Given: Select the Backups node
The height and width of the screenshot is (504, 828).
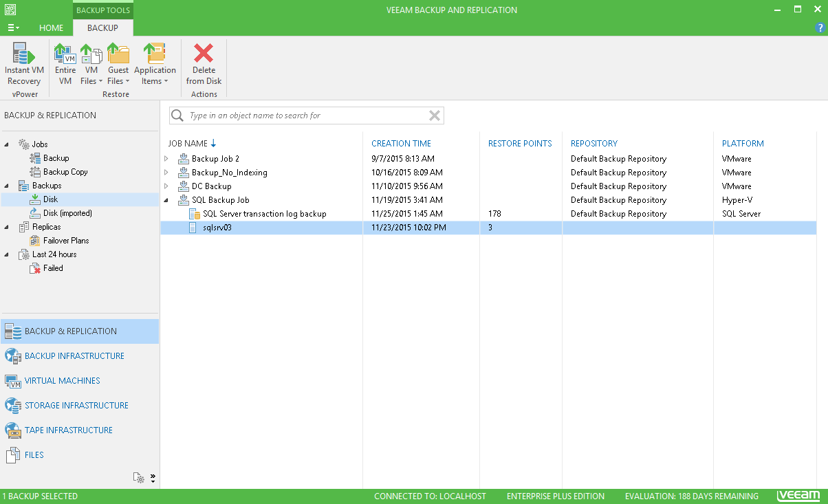Looking at the screenshot, I should [x=47, y=186].
